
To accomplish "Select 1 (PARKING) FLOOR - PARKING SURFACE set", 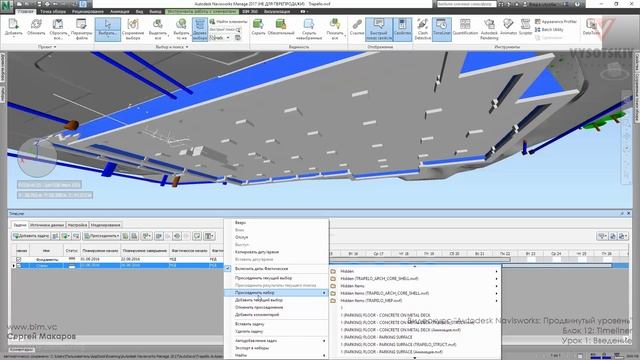I will 376,337.
